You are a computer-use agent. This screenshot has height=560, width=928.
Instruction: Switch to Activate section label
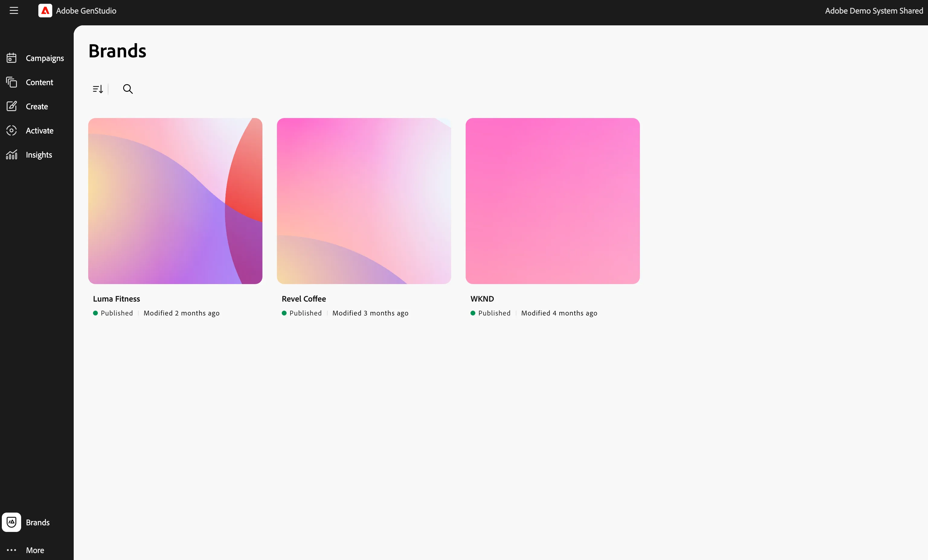[40, 130]
